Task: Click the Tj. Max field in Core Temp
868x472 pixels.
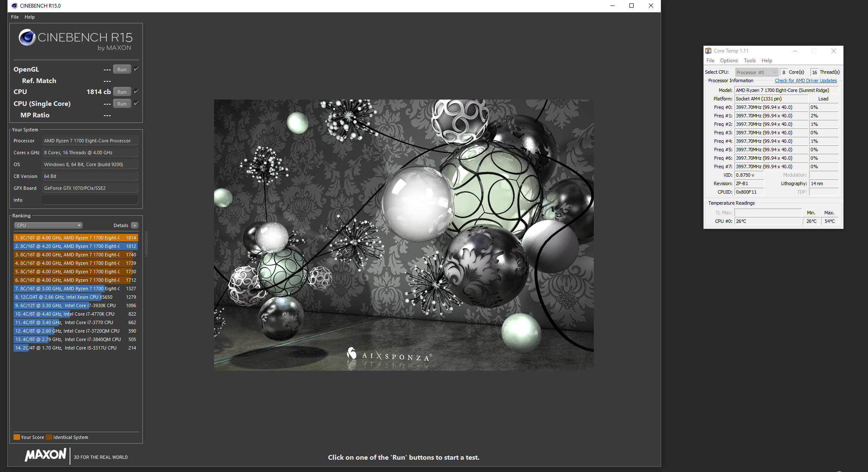Action: click(768, 213)
